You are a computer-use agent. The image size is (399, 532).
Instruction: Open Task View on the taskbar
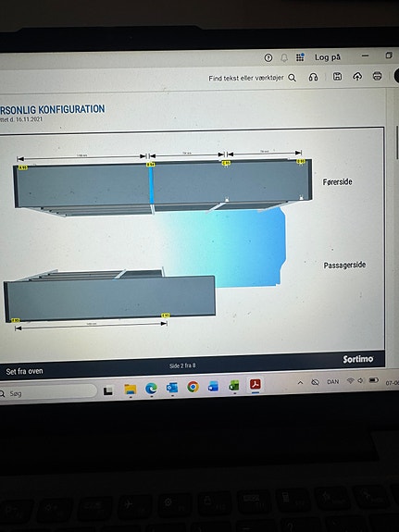(108, 390)
